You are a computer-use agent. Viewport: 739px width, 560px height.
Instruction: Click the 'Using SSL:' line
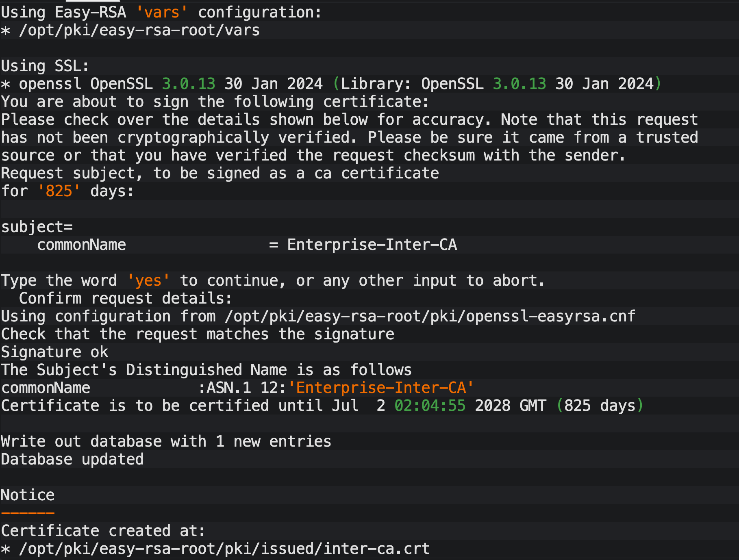coord(45,66)
